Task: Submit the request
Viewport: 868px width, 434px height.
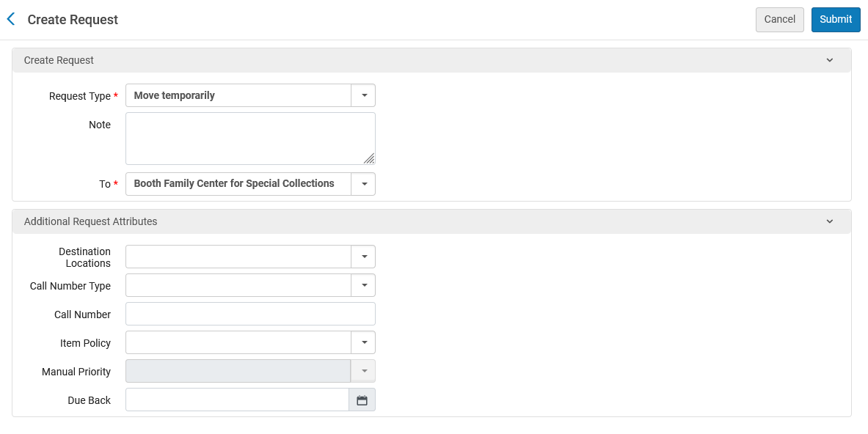Action: coord(836,19)
